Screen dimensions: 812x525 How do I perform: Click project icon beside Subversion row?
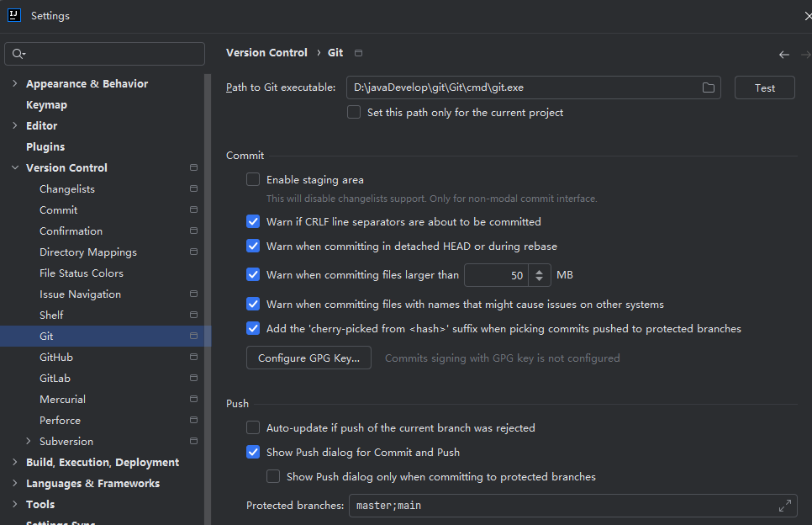[x=193, y=441]
